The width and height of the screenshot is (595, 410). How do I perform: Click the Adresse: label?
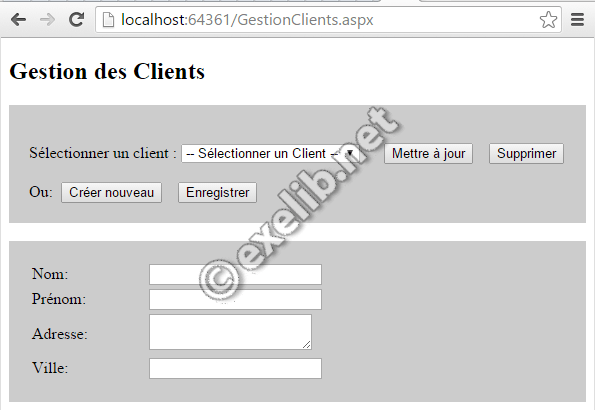click(60, 334)
